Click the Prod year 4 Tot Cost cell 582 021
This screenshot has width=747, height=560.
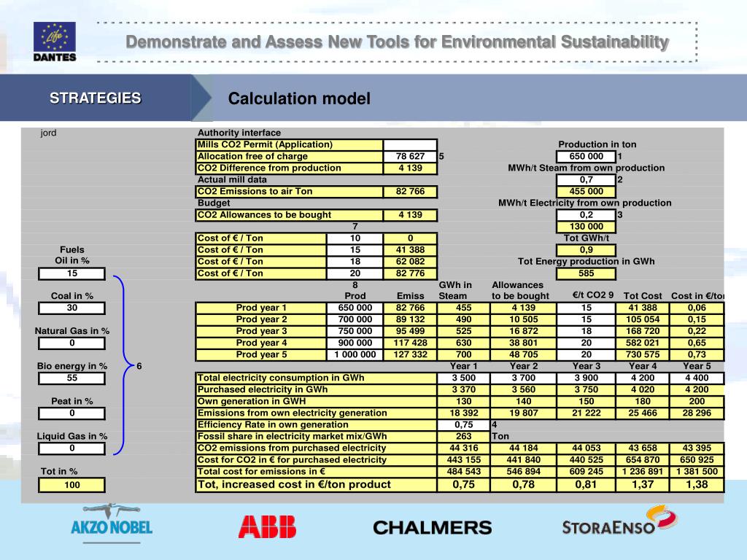[642, 343]
